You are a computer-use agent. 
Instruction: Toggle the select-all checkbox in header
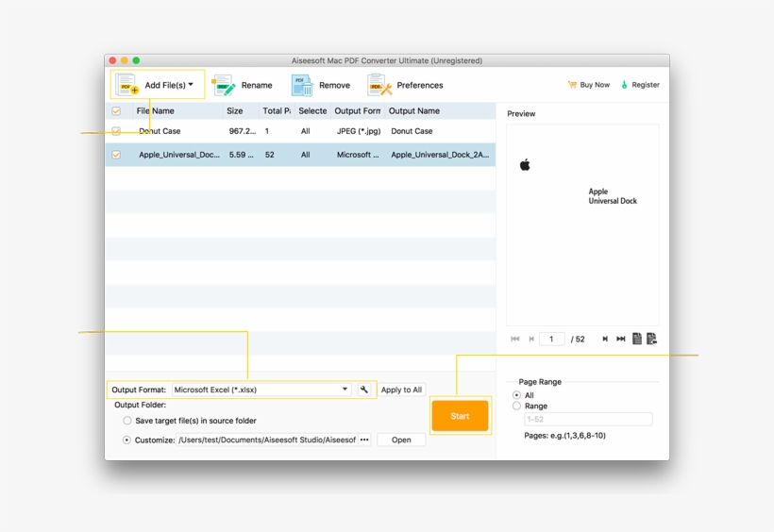coord(116,111)
